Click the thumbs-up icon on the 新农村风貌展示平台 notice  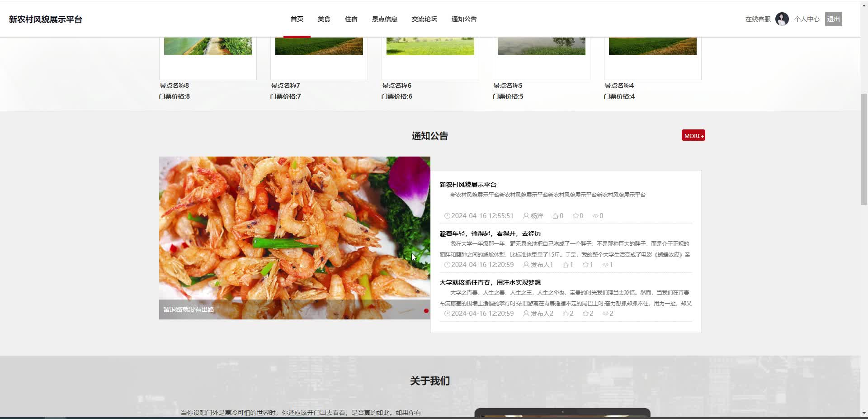pos(555,216)
